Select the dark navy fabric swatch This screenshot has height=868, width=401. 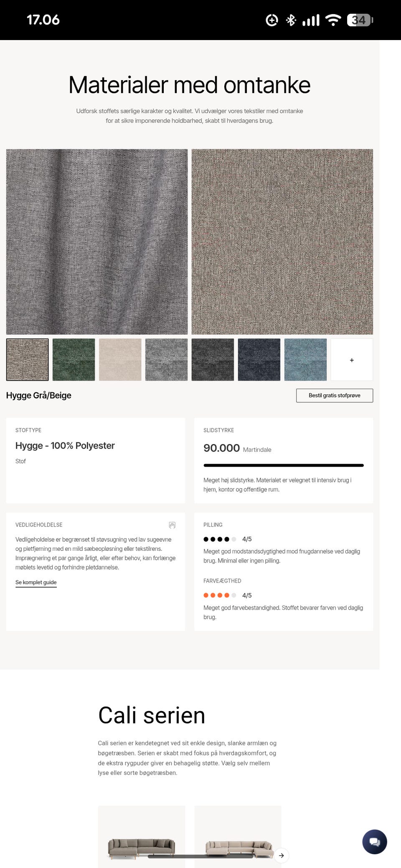[259, 360]
